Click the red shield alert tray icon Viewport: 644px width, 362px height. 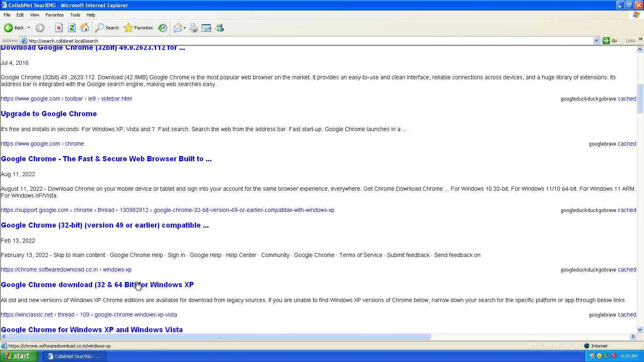coord(614,356)
